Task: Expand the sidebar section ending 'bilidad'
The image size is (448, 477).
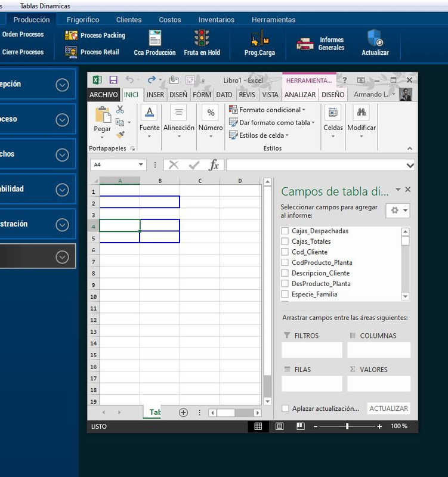Action: coord(63,190)
